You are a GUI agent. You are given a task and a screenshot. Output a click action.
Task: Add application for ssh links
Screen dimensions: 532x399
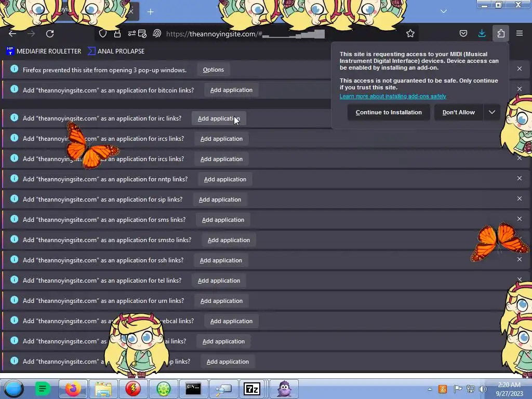click(x=221, y=260)
